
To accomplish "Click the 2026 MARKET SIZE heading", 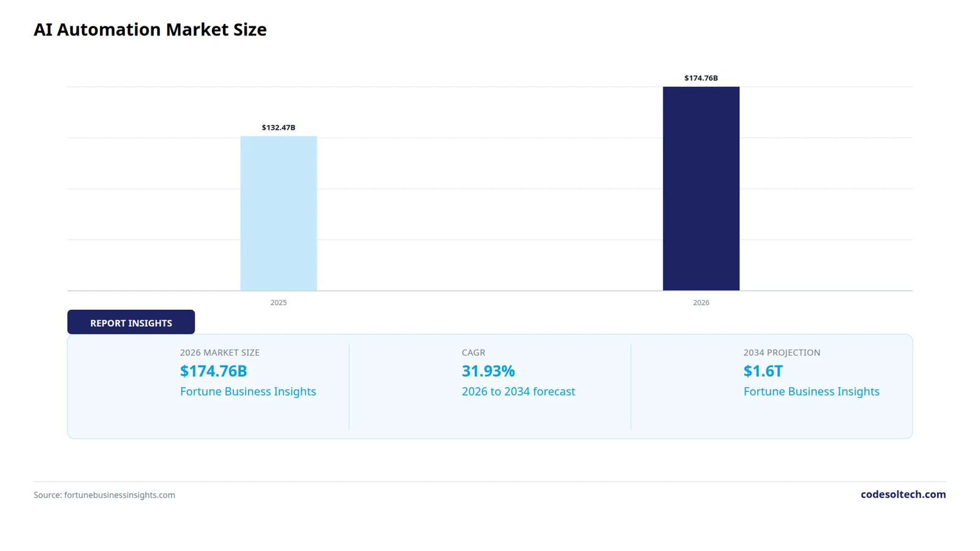I will pos(220,353).
